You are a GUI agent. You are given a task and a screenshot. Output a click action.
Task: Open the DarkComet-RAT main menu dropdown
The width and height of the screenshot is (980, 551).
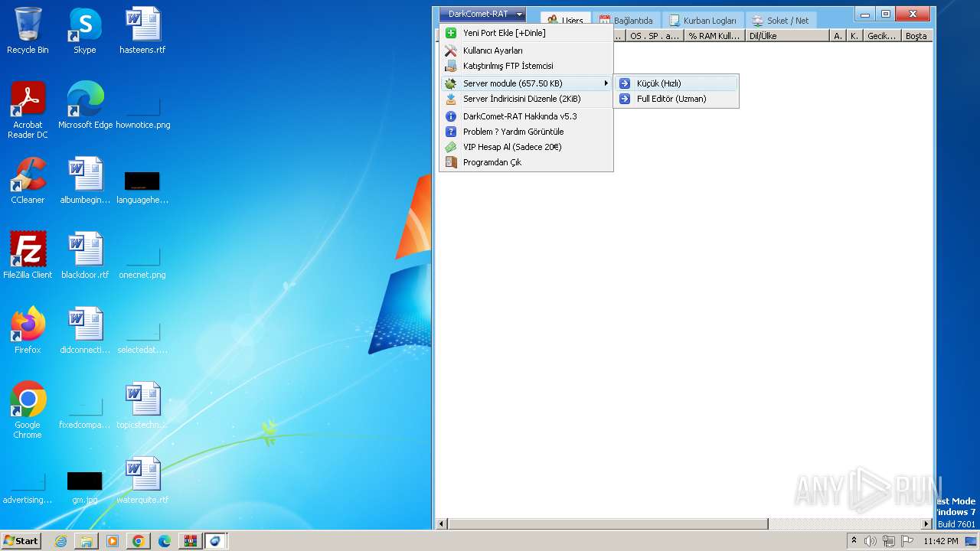[x=482, y=14]
